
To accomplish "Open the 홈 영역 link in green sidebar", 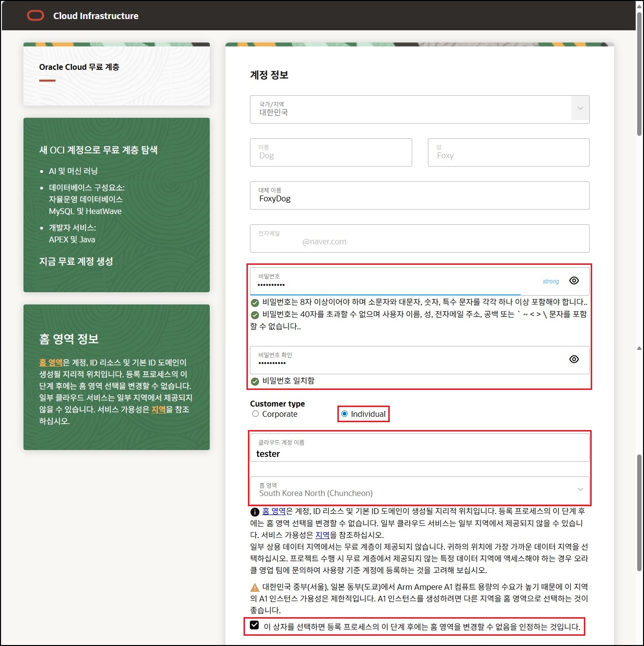I will (x=51, y=363).
